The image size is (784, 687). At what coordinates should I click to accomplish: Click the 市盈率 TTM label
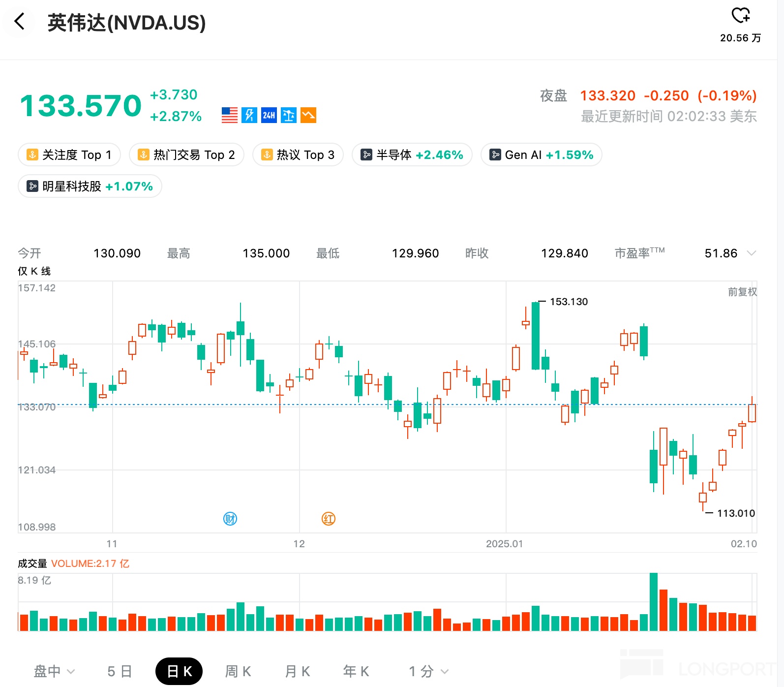point(639,253)
